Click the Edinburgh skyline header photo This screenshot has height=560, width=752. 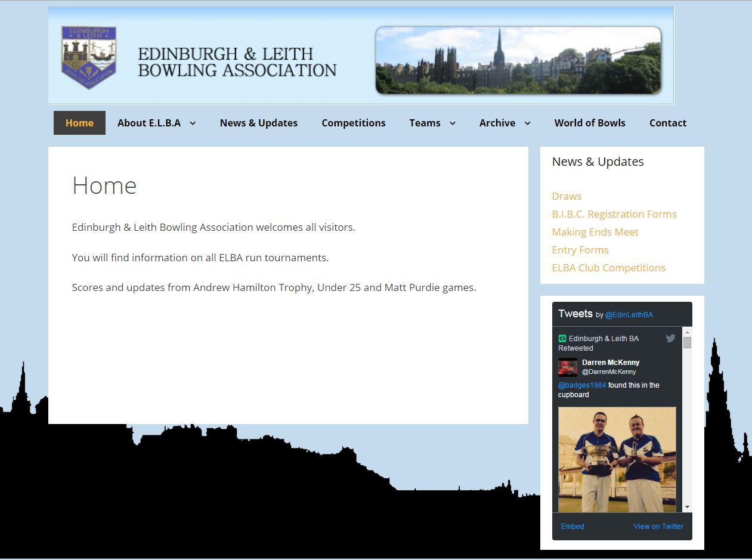[518, 60]
